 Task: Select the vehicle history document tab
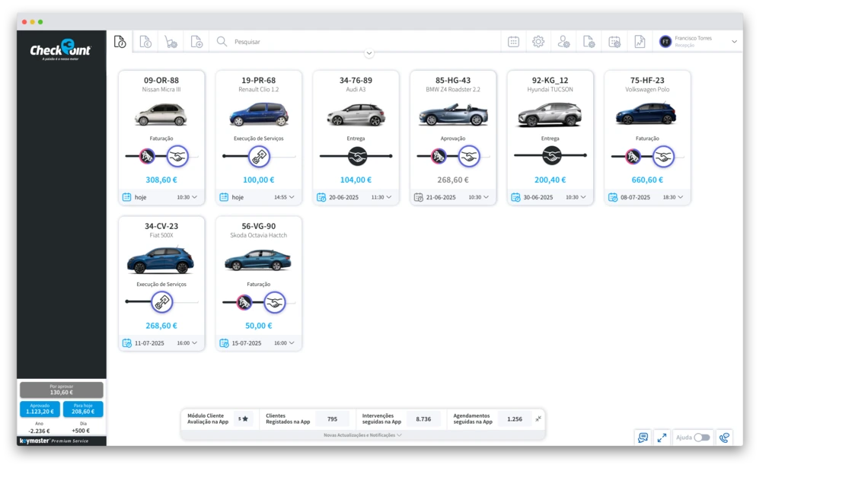(x=120, y=42)
